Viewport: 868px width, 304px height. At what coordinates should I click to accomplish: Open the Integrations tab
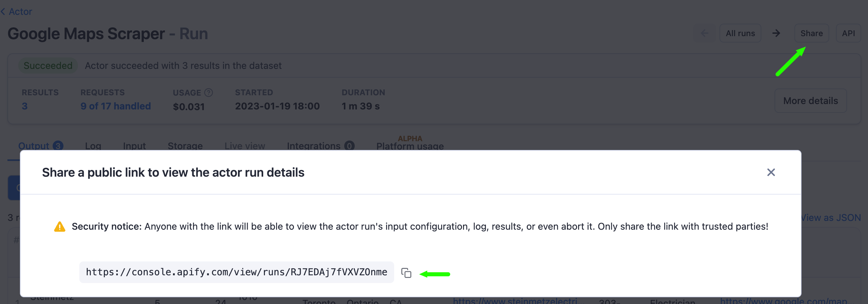pyautogui.click(x=321, y=146)
